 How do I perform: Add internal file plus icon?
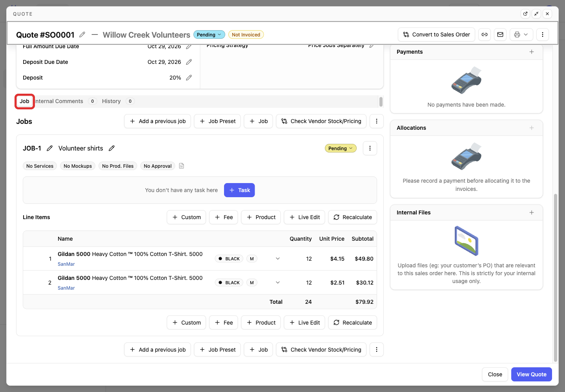(532, 212)
